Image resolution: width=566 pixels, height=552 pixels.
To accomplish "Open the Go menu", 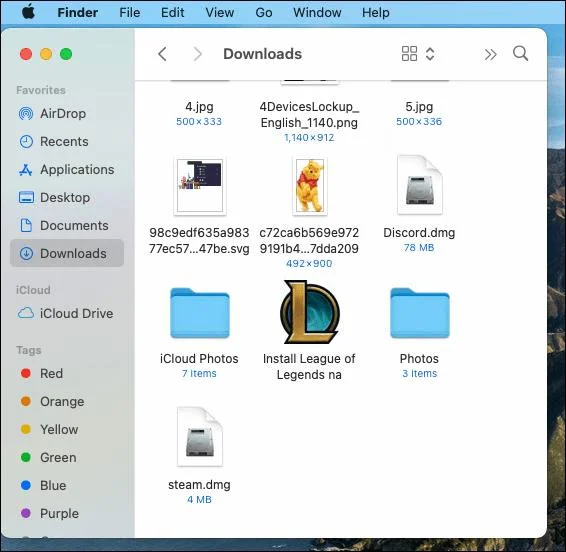I will tap(264, 13).
